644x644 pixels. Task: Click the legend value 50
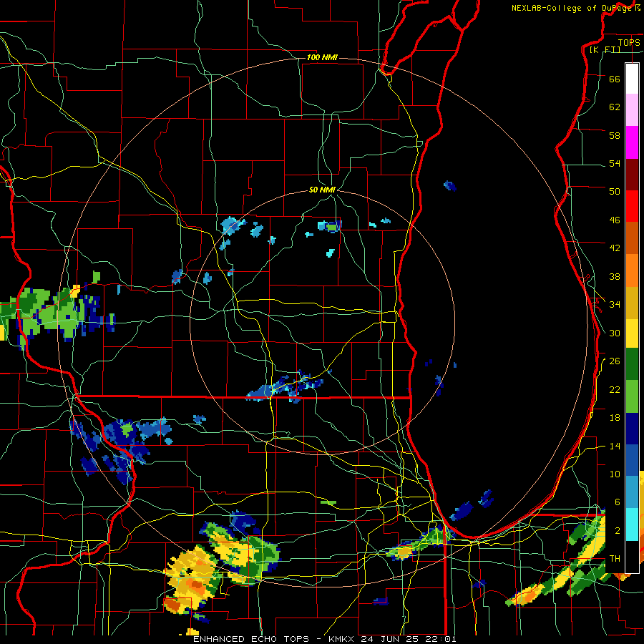coord(615,192)
